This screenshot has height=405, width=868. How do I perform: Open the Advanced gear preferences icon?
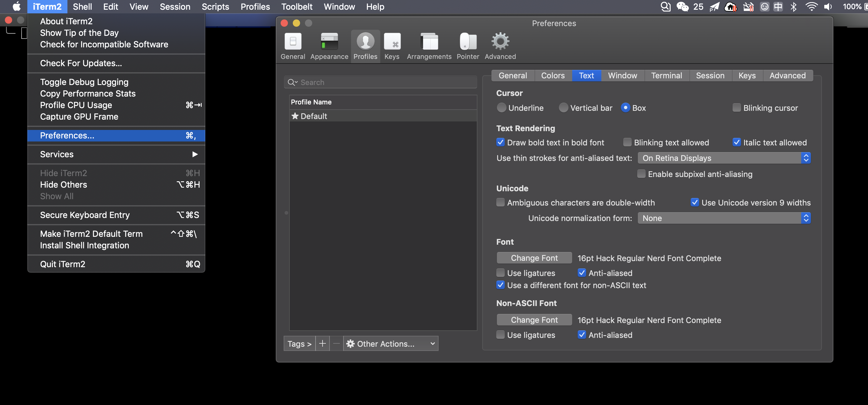500,42
